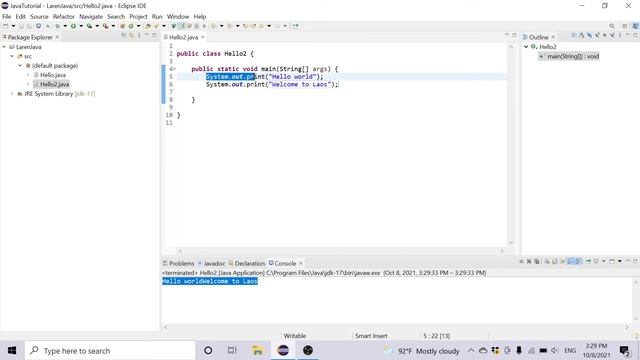Screen dimensions: 640x360
Task: Toggle Word Wrap in Console toolbar
Action: coord(562,261)
